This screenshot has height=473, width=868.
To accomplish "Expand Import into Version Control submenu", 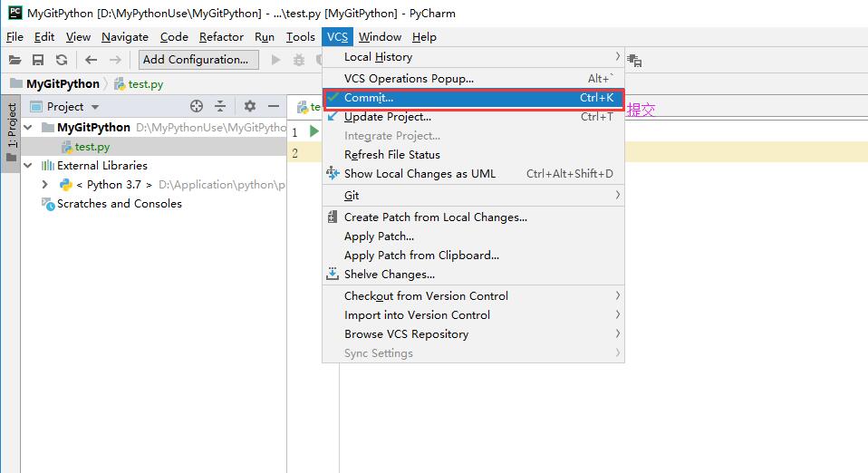I will 473,314.
